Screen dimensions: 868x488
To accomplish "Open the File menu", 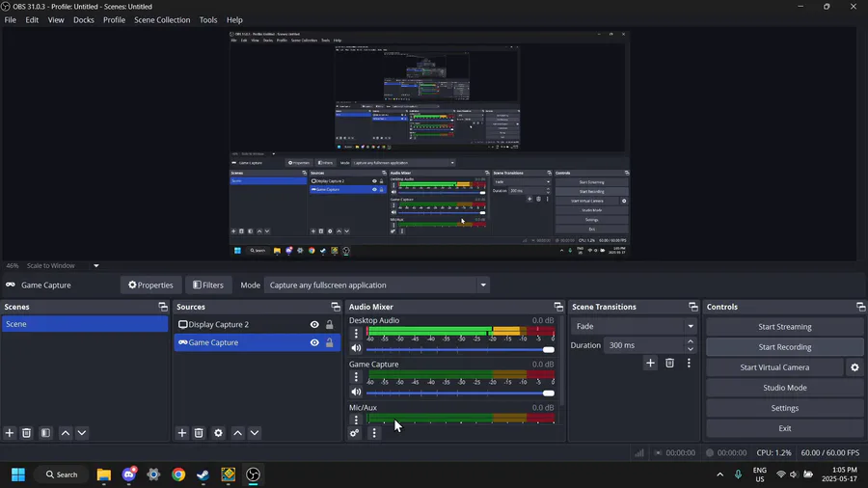I will (11, 20).
